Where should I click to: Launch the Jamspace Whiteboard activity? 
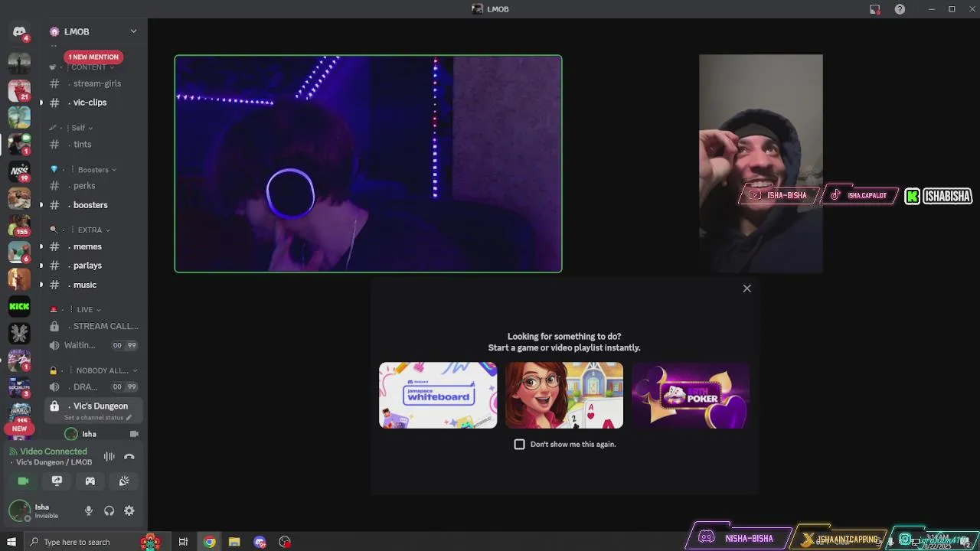[438, 395]
